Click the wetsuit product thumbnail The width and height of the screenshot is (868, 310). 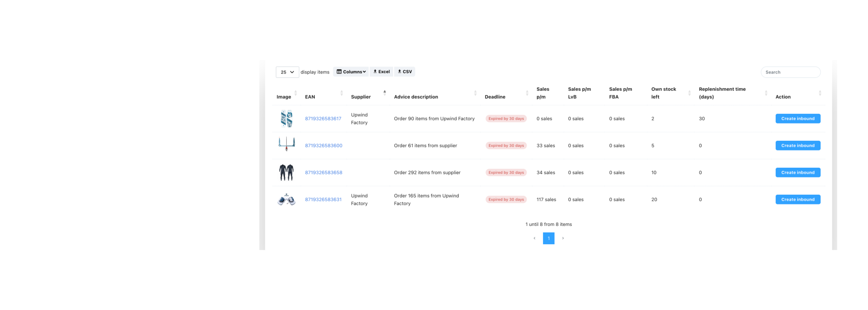tap(286, 173)
